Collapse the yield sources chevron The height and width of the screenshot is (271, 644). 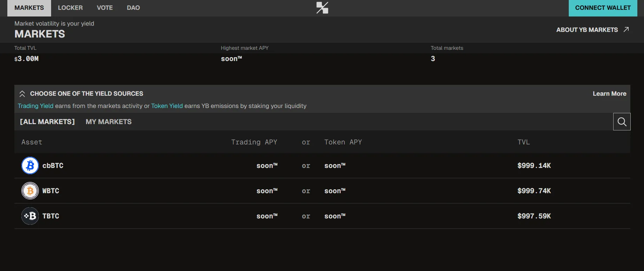pyautogui.click(x=22, y=94)
